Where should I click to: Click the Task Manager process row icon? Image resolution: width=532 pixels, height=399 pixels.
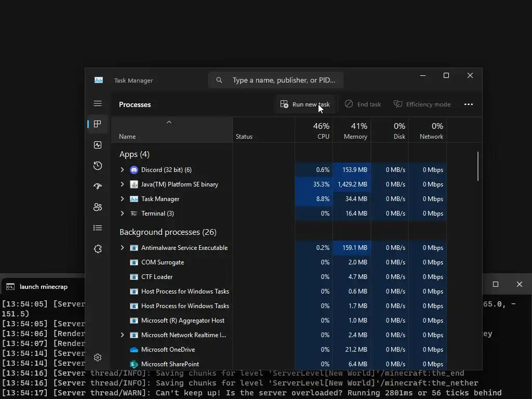pyautogui.click(x=134, y=199)
